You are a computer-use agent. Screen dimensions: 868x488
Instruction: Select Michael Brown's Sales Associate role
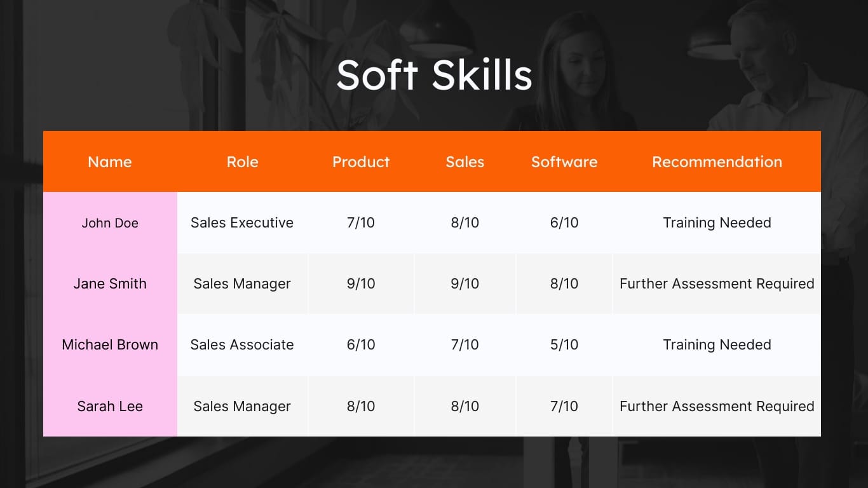(x=242, y=344)
